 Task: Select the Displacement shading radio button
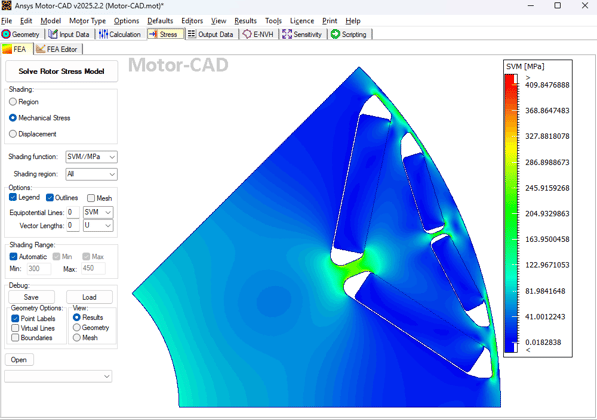pos(13,134)
